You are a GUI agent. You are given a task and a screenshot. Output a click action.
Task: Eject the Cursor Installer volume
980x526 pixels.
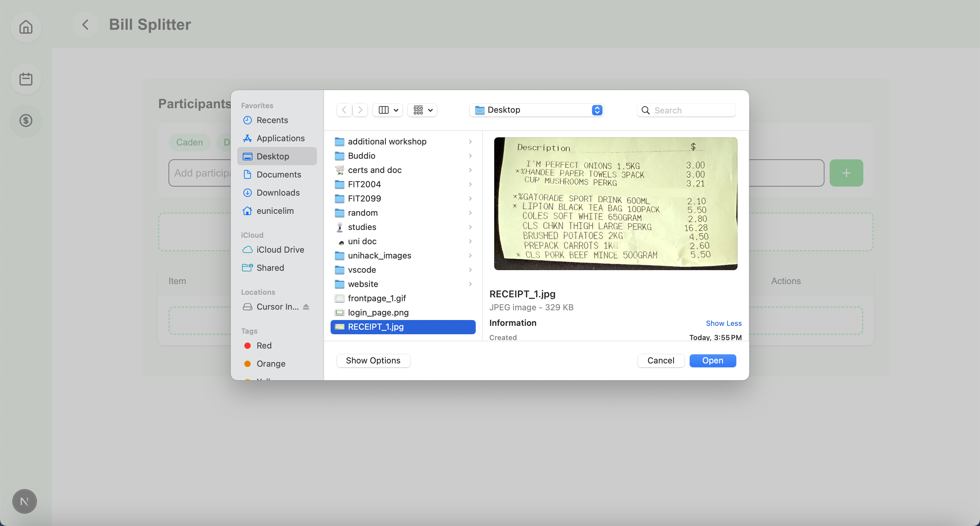pyautogui.click(x=306, y=306)
